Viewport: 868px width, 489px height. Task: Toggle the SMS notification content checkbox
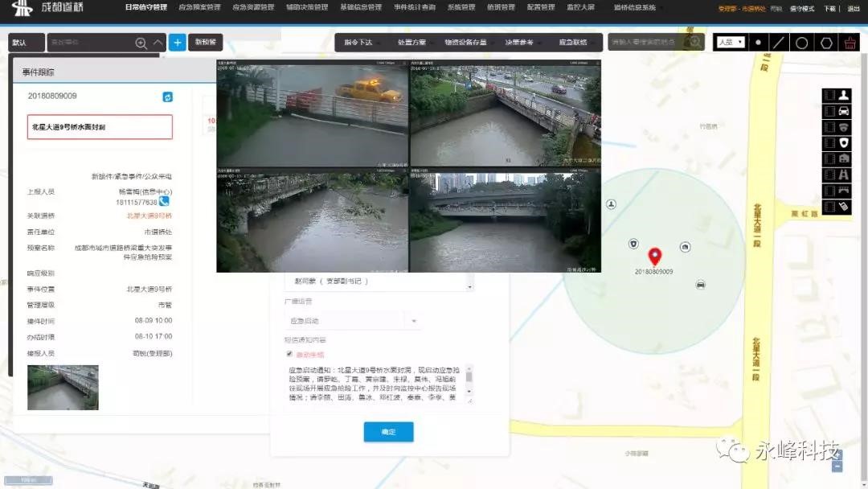click(x=289, y=354)
